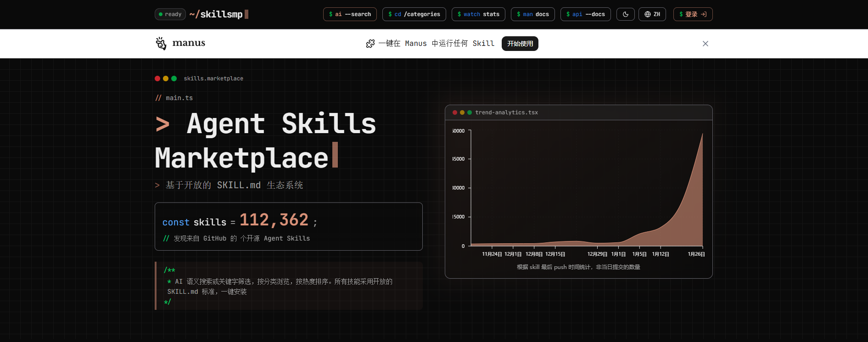
Task: Click the 基于开放的 SKILL.md 生态系统 subtitle
Action: click(x=234, y=185)
